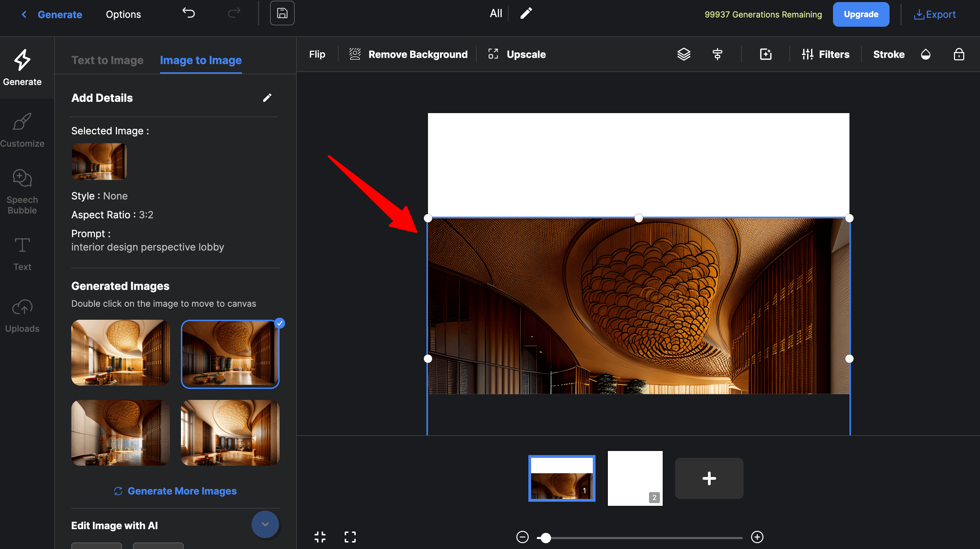Upscale the selected image
This screenshot has height=549, width=980.
(x=517, y=54)
